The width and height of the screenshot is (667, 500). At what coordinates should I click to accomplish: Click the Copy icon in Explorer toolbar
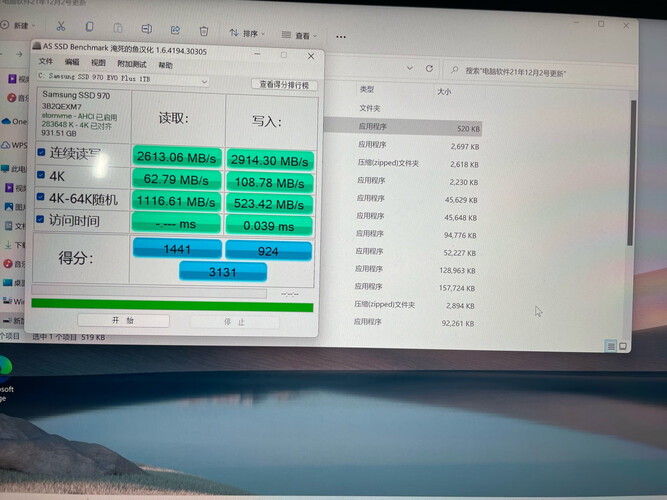89,27
